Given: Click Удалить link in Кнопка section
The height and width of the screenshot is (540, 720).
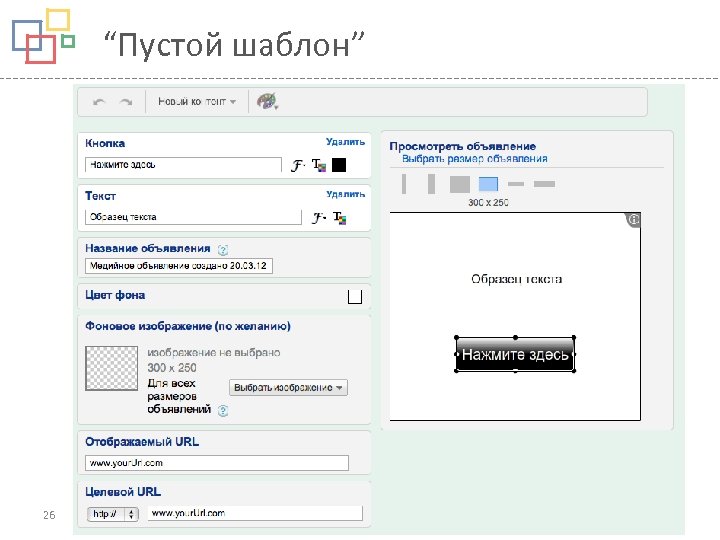Looking at the screenshot, I should [345, 141].
